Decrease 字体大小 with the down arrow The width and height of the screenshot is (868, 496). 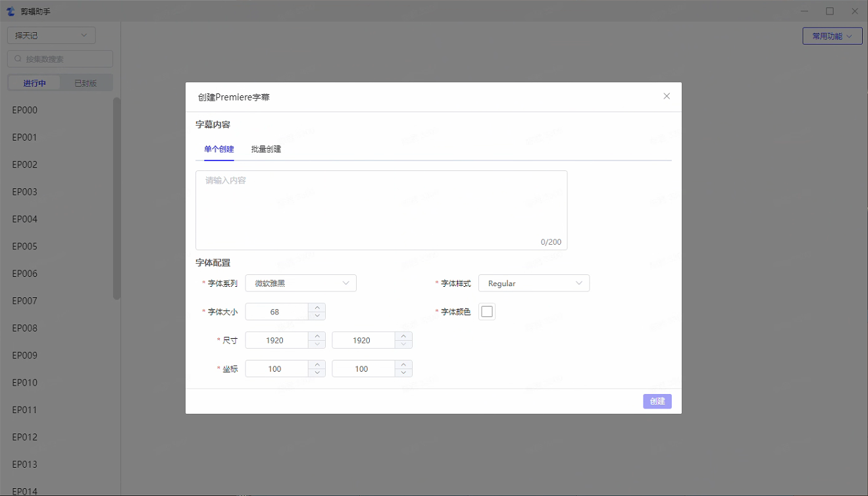tap(317, 316)
